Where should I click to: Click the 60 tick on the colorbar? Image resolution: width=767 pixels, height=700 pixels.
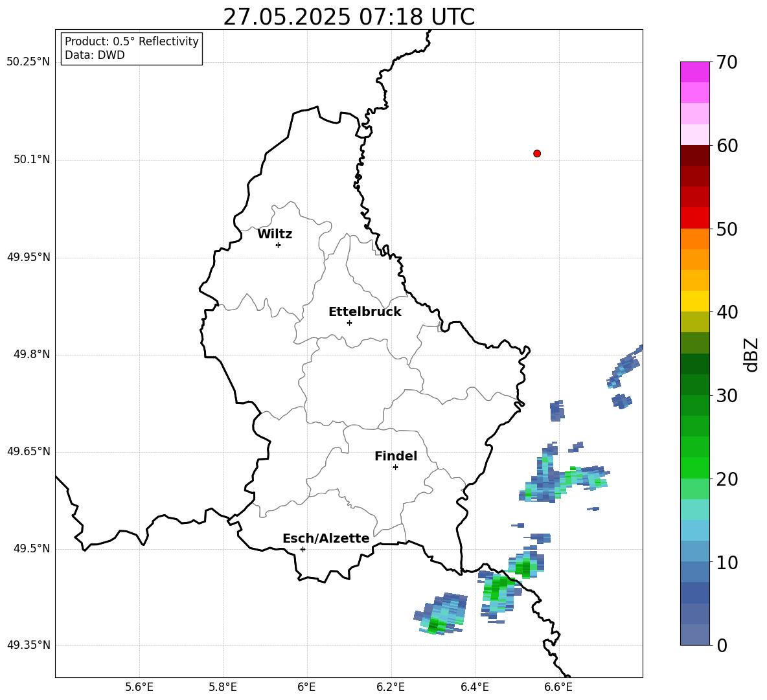[x=727, y=146]
